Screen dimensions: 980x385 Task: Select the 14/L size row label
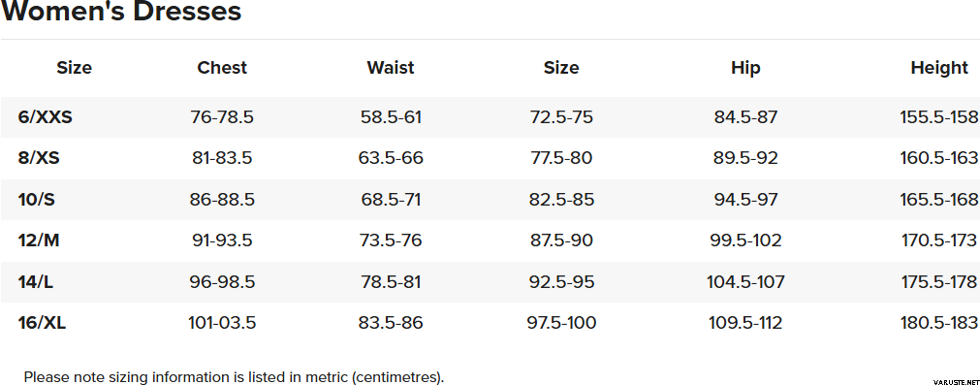[x=36, y=282]
